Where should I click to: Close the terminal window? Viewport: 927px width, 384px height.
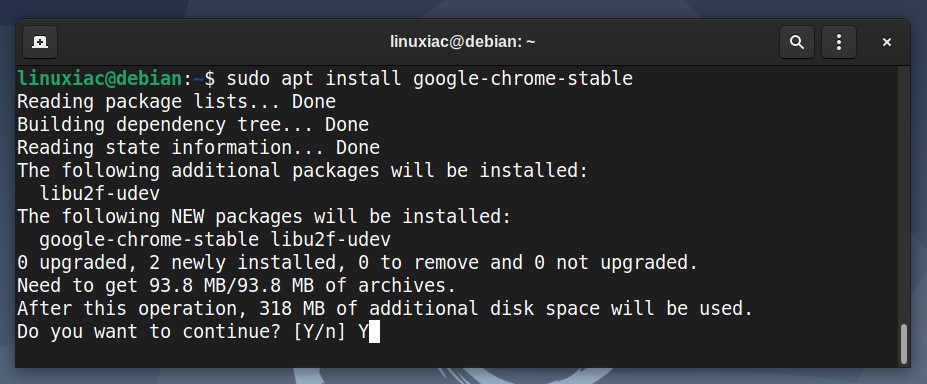[886, 42]
